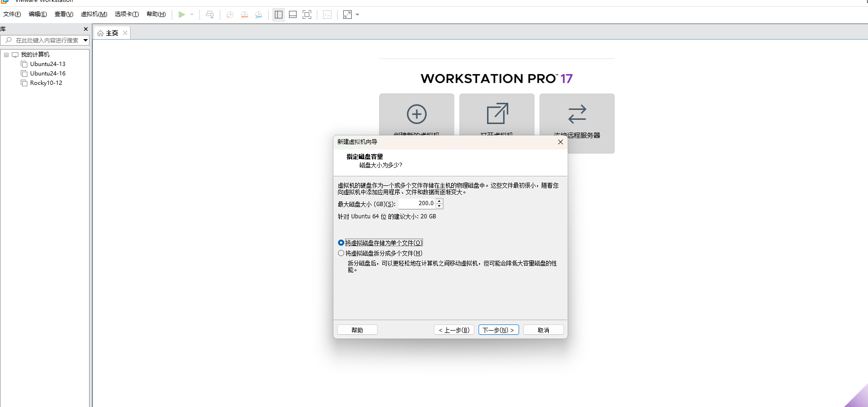Click the library search input field
Image resolution: width=868 pixels, height=407 pixels.
[47, 41]
